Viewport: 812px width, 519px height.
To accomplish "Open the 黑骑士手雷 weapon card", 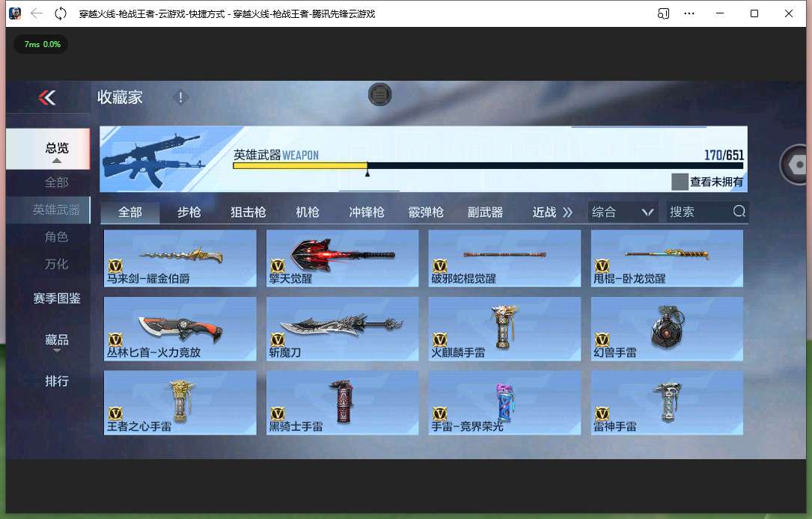I will [x=342, y=403].
